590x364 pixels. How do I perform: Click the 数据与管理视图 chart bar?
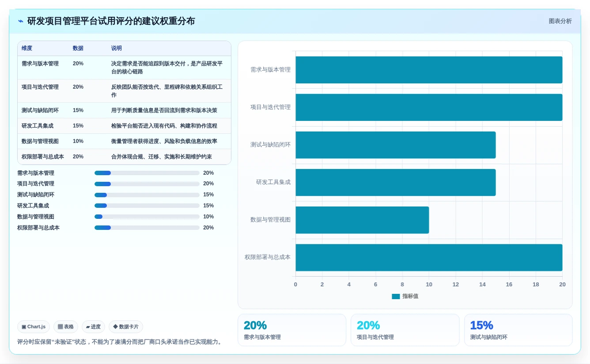(362, 220)
